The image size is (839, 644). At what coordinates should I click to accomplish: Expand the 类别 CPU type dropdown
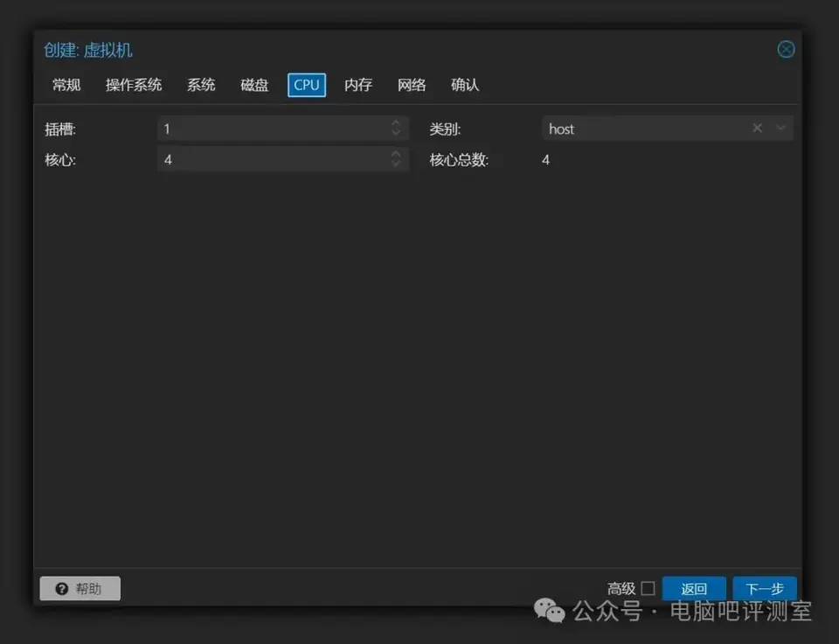(x=780, y=128)
